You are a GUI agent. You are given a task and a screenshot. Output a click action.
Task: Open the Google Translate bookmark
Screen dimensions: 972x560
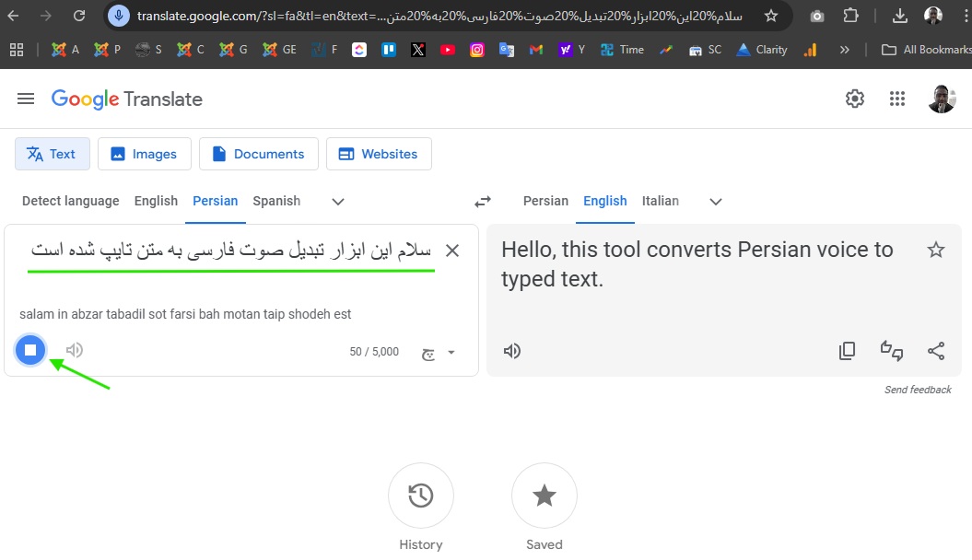(x=507, y=50)
